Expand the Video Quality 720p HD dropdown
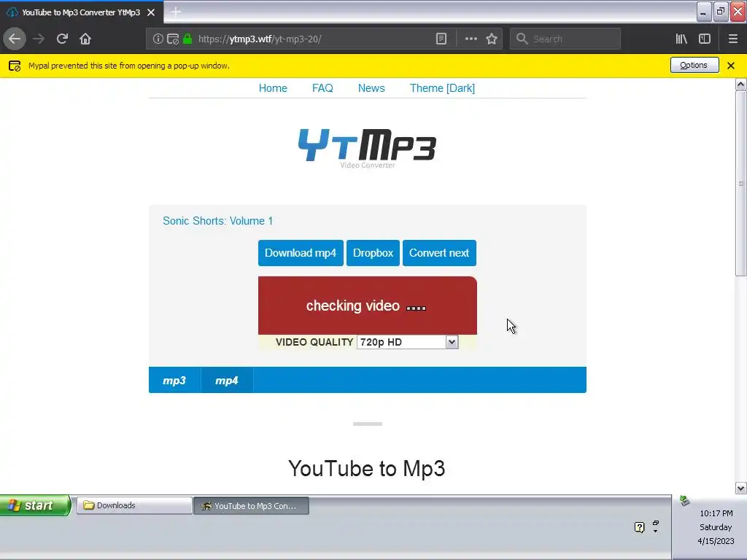 407,342
